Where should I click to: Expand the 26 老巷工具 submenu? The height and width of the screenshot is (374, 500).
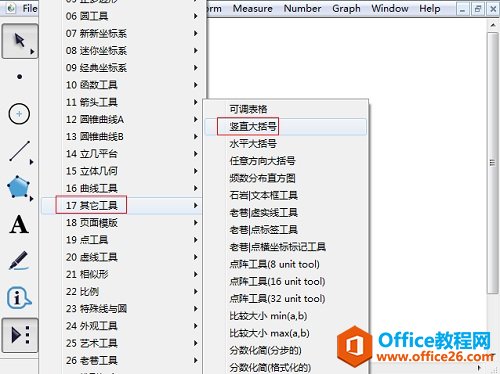pyautogui.click(x=121, y=360)
